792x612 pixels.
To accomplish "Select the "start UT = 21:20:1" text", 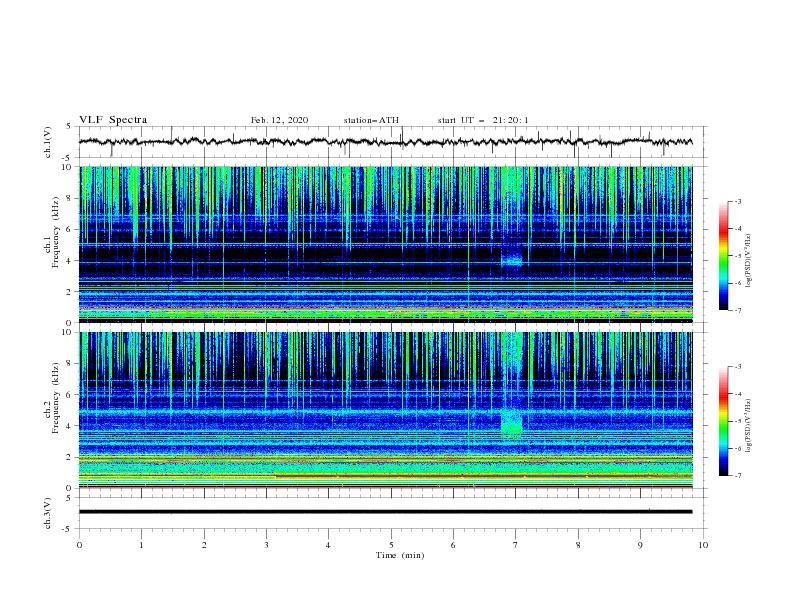I will click(x=483, y=120).
